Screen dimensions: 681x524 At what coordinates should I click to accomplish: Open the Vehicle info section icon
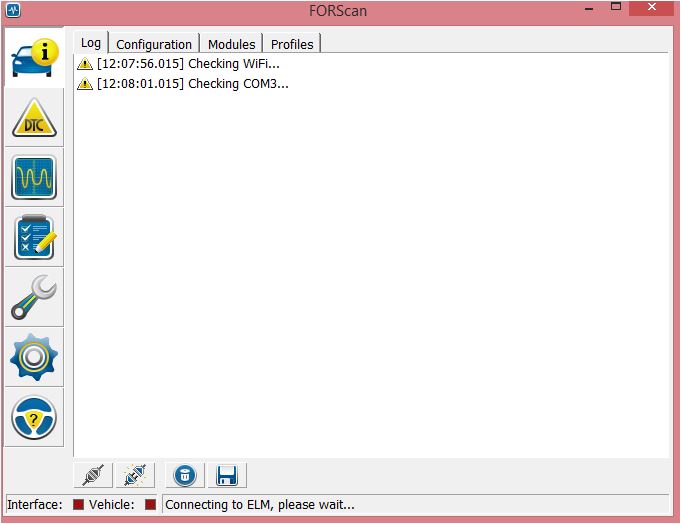pyautogui.click(x=34, y=58)
